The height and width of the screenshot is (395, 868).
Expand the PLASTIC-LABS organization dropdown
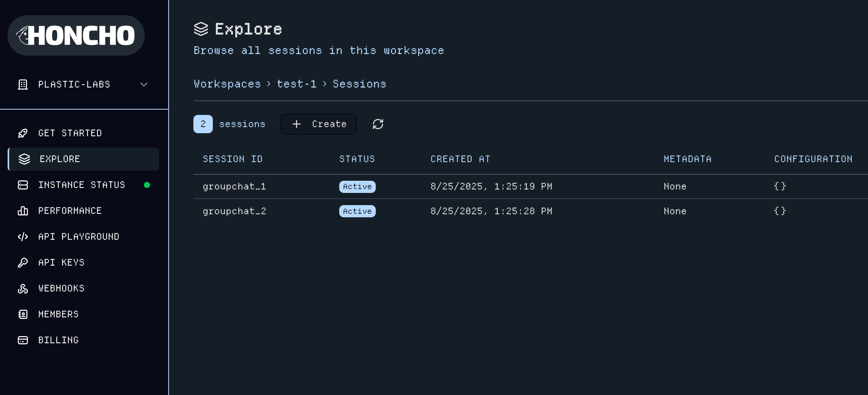coord(144,84)
